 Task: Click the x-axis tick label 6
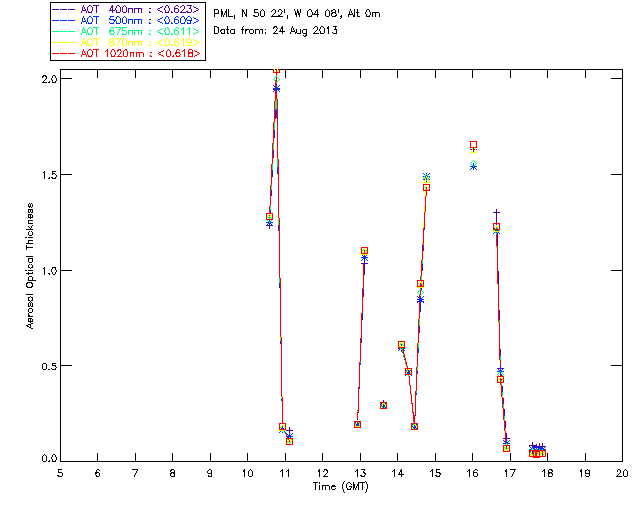click(x=98, y=473)
